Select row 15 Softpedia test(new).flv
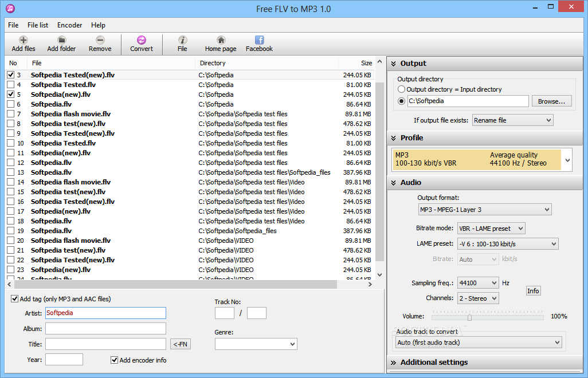This screenshot has height=378, width=588. [x=189, y=192]
